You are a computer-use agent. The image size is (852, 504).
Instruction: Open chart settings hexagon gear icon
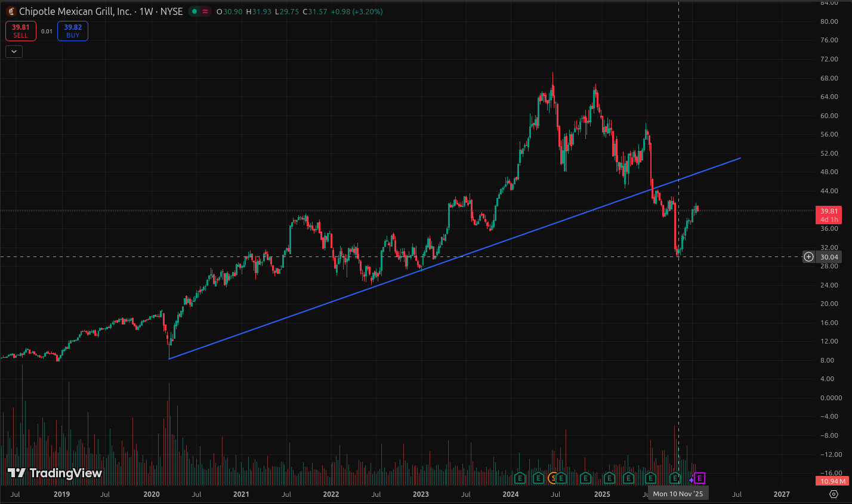coord(834,494)
